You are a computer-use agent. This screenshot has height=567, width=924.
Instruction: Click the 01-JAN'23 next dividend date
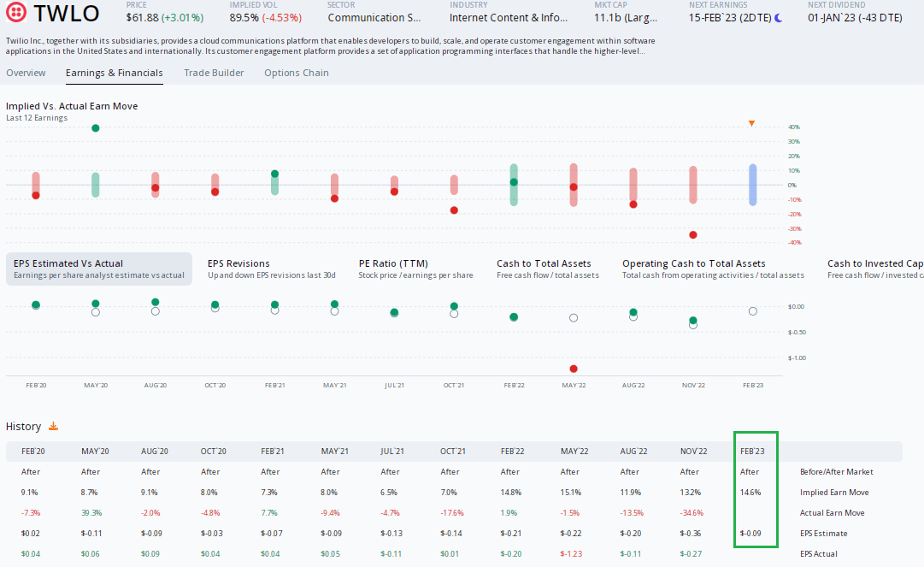(855, 18)
